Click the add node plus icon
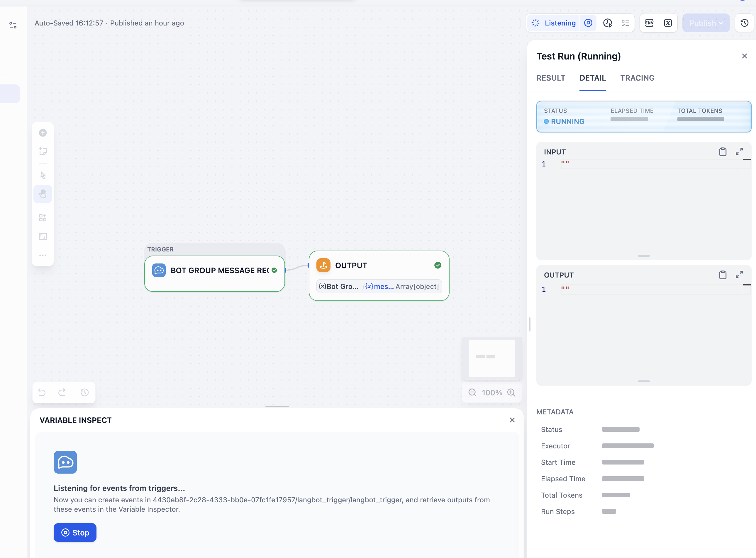 click(x=43, y=133)
